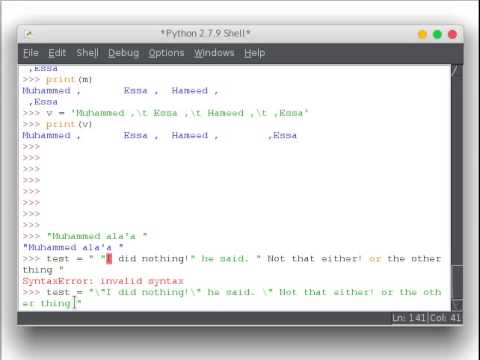Click the print(v) command line
Screen dimensions: 480x360
pyautogui.click(x=69, y=124)
